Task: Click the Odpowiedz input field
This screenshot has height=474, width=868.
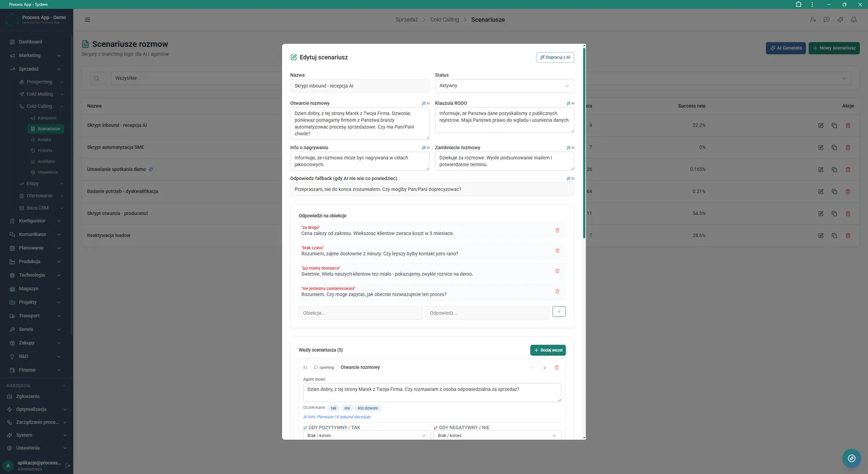Action: tap(487, 313)
